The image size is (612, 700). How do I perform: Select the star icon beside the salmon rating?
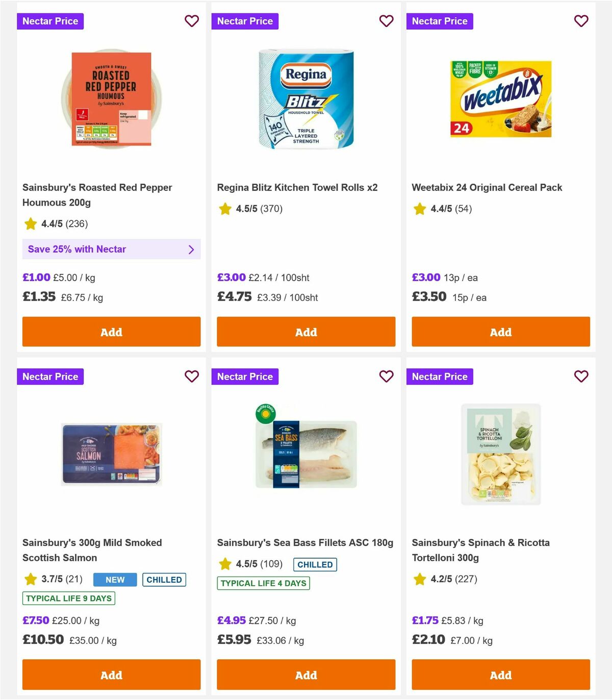pos(30,580)
